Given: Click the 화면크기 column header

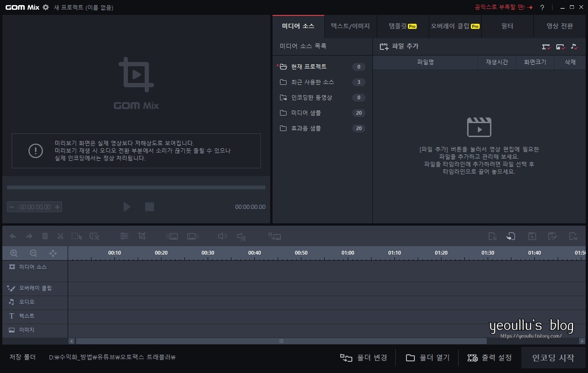Looking at the screenshot, I should (535, 62).
